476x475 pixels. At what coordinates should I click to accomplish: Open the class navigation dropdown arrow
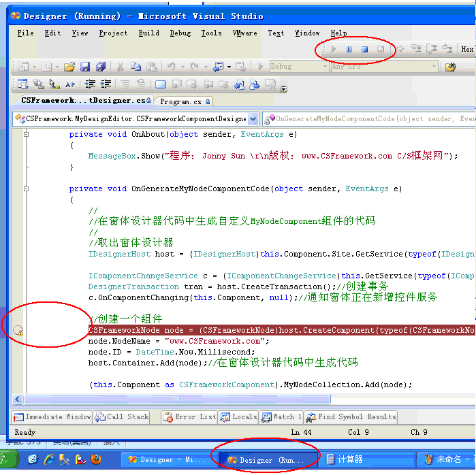tap(253, 119)
